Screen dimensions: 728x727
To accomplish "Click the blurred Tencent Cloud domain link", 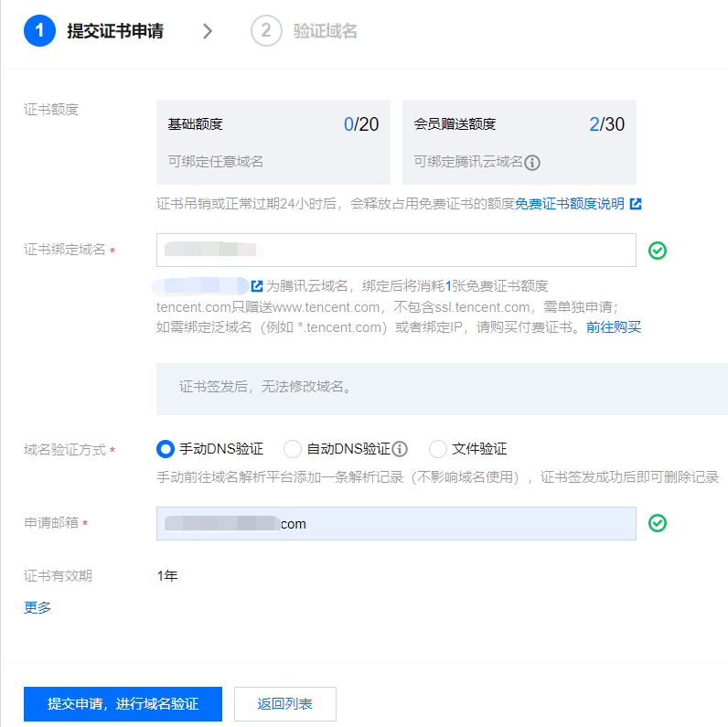I will tap(200, 286).
